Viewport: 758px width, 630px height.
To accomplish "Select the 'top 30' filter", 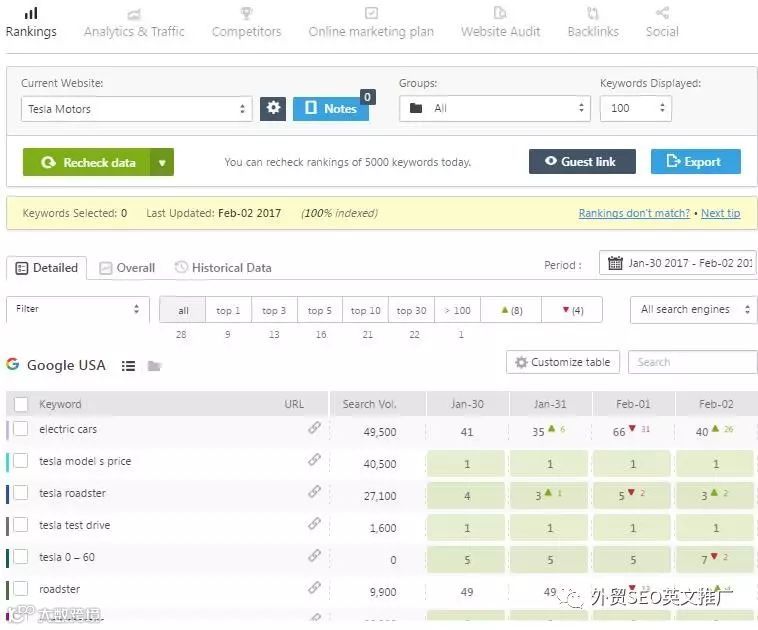I will 411,310.
